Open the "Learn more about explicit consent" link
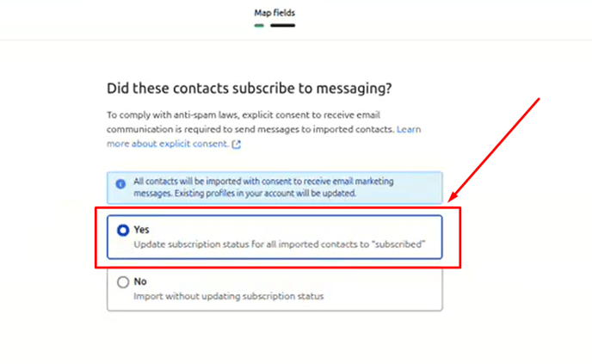 [169, 144]
